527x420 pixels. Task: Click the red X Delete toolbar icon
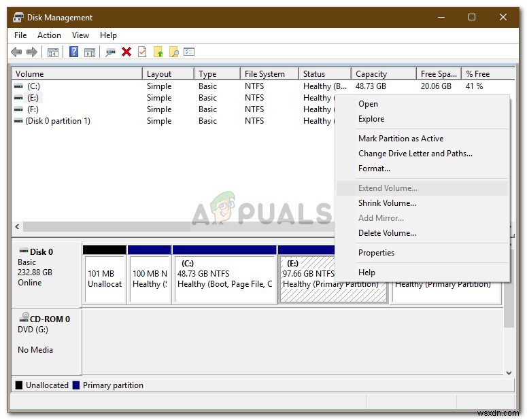point(126,52)
